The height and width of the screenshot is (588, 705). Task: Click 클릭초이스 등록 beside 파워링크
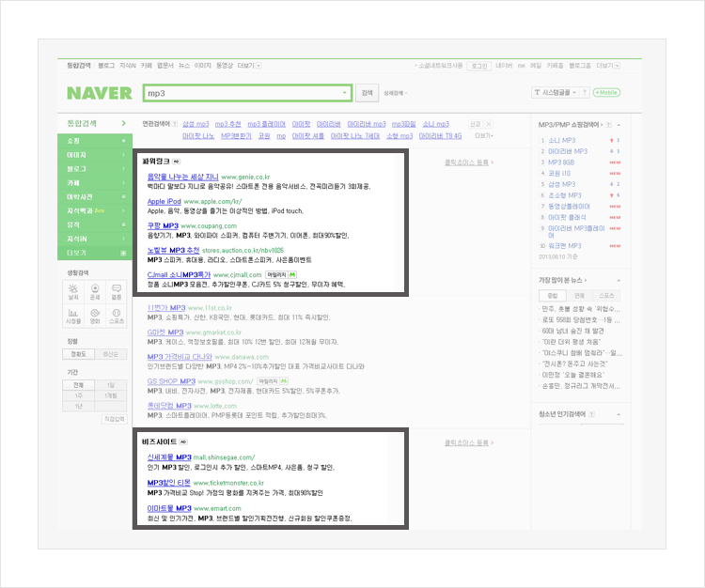[469, 162]
